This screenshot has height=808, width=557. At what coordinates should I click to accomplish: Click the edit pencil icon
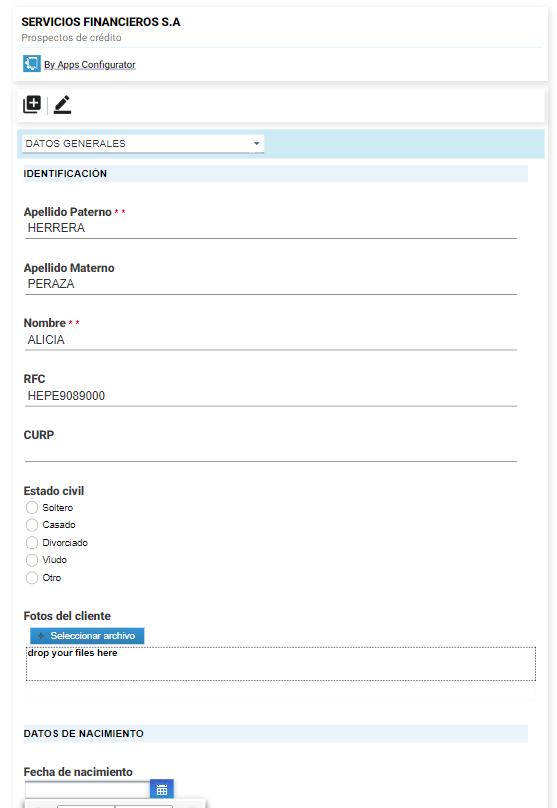coord(62,105)
